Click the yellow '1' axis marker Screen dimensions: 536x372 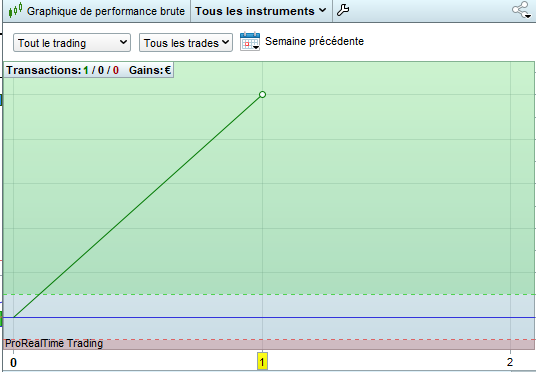coord(262,362)
